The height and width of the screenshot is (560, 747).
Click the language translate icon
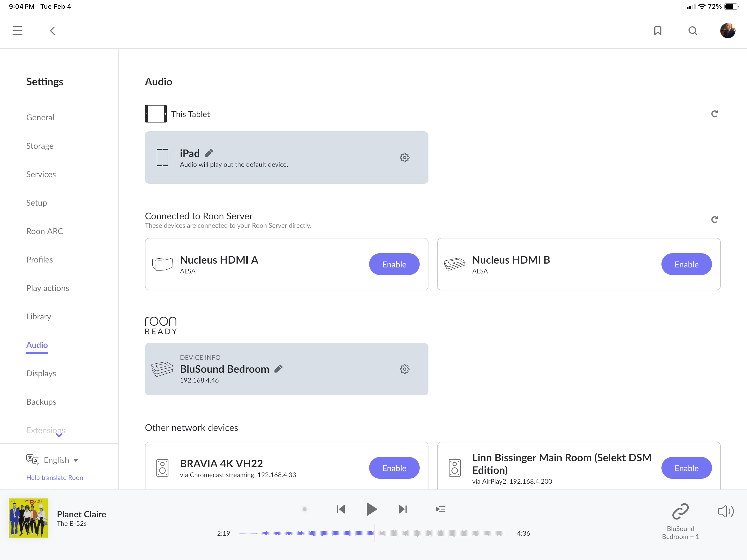tap(33, 460)
